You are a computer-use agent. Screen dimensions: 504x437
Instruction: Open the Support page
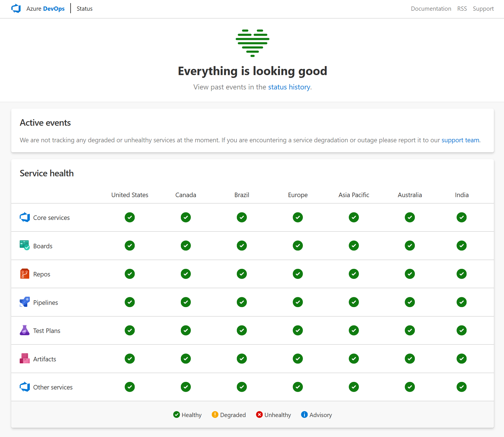pyautogui.click(x=483, y=8)
